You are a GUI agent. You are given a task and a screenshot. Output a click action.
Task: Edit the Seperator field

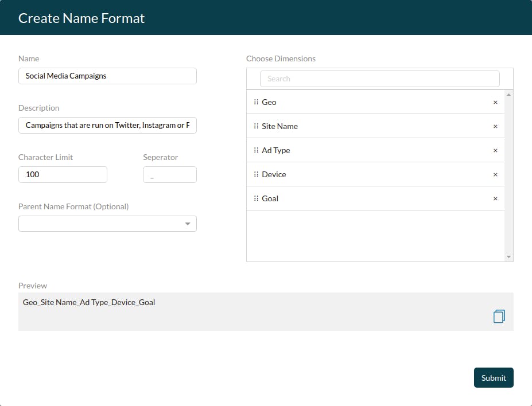(x=170, y=174)
